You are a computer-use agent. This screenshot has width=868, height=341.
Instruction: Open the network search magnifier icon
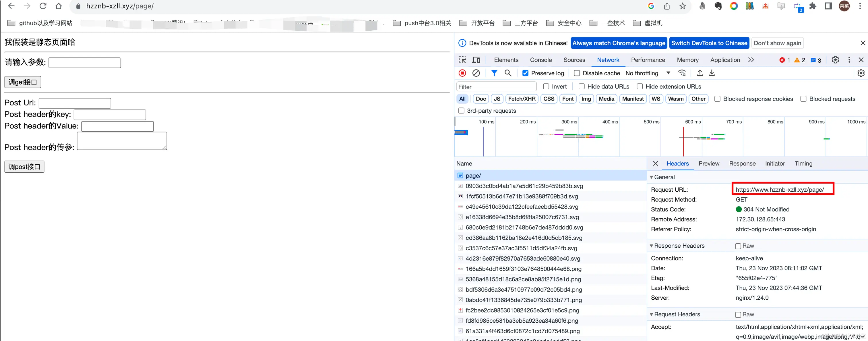508,73
